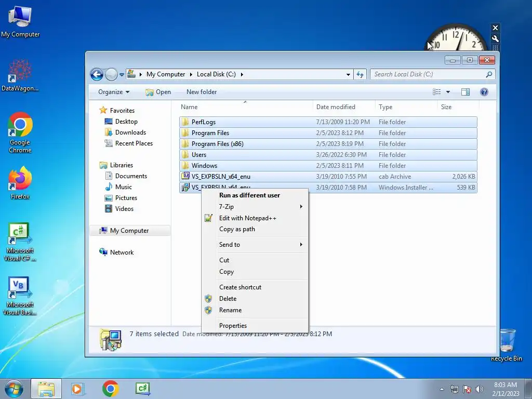Click the Help question mark icon
532x399 pixels.
[484, 92]
